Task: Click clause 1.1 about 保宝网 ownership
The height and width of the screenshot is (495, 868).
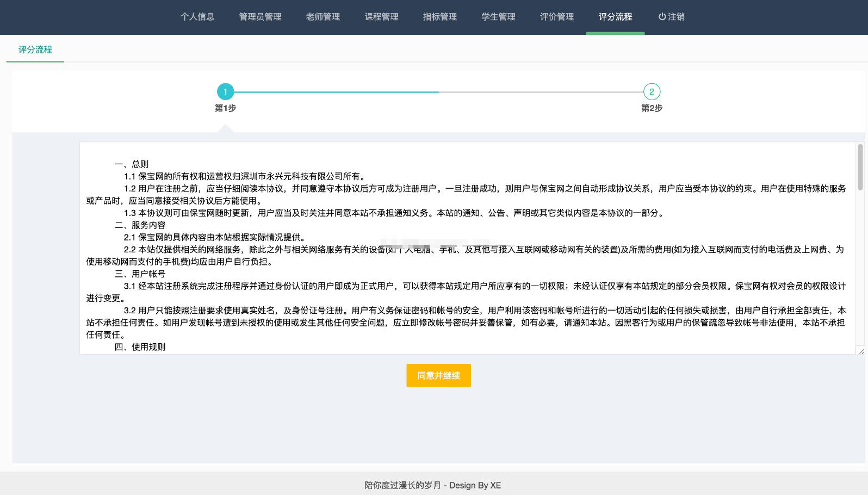Action: [246, 176]
